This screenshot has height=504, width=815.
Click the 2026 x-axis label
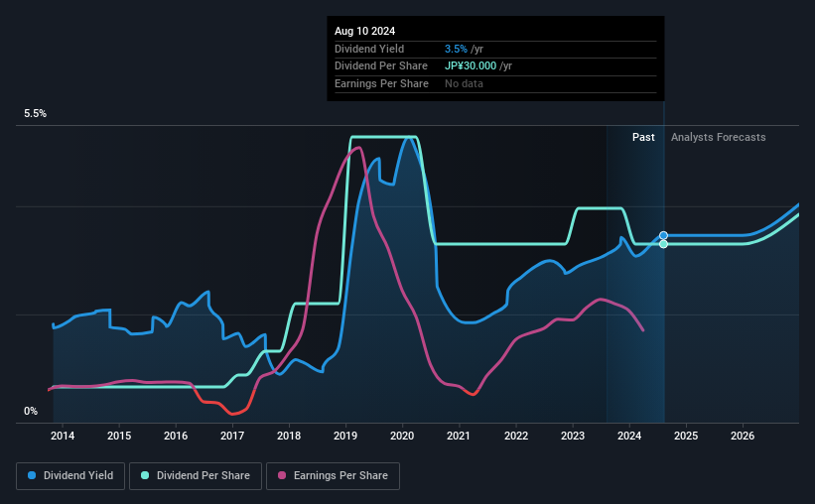(743, 436)
